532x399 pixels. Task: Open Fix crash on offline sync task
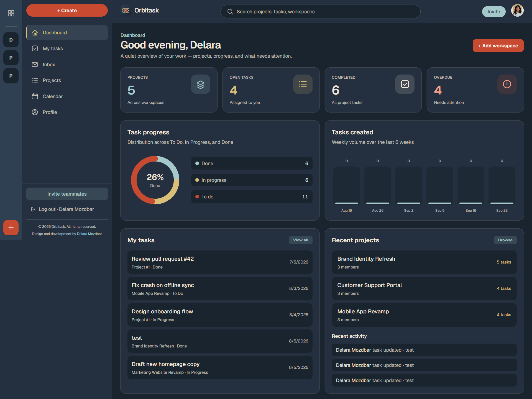coord(220,288)
